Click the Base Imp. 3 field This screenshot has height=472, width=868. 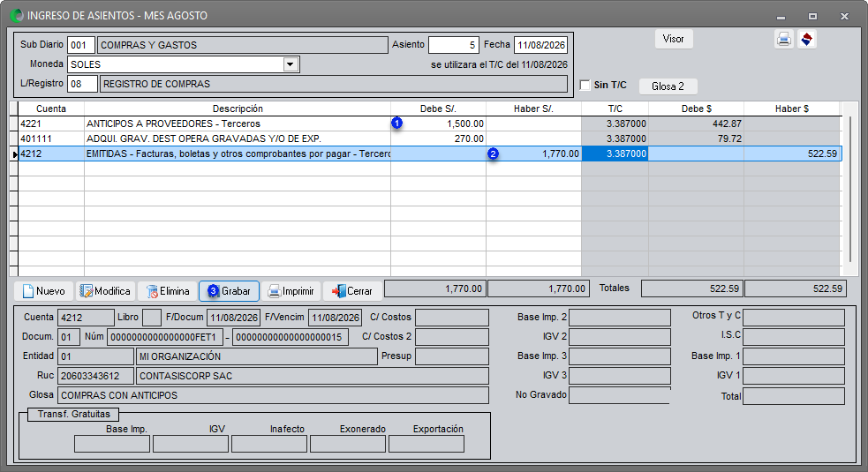tap(620, 356)
